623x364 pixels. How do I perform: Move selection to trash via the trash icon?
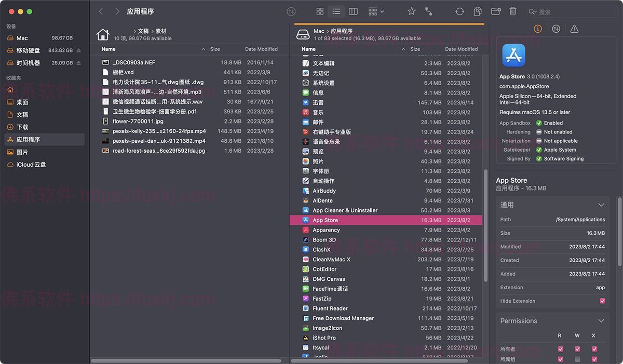click(x=513, y=11)
